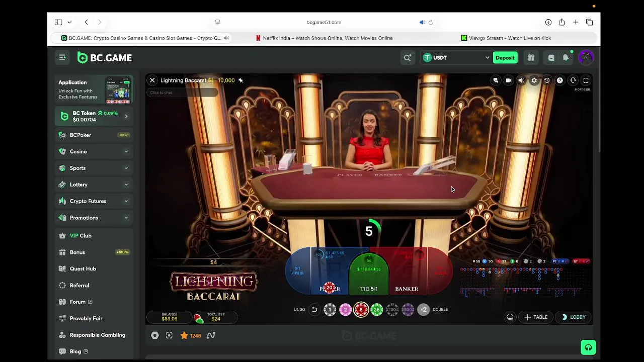Open the notifications bell
Screen dimensions: 644x362
(566, 58)
